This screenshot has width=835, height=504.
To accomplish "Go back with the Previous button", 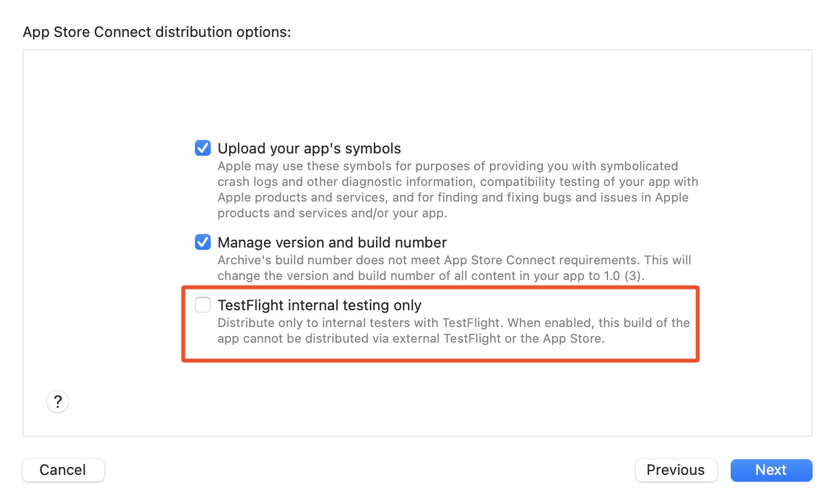I will (676, 470).
